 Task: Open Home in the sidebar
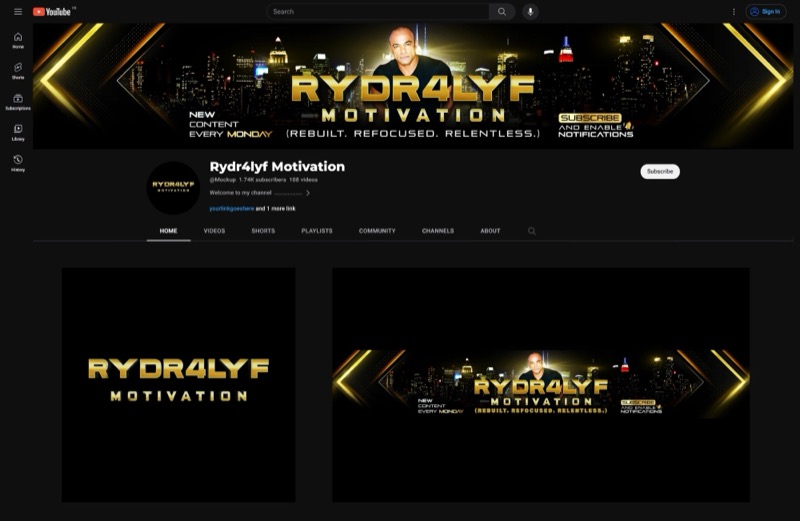click(18, 40)
